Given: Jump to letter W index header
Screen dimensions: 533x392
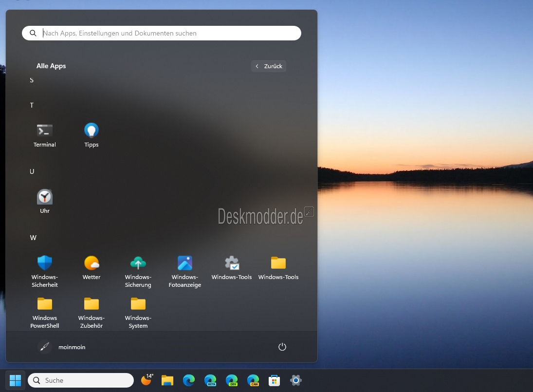Looking at the screenshot, I should (x=33, y=238).
